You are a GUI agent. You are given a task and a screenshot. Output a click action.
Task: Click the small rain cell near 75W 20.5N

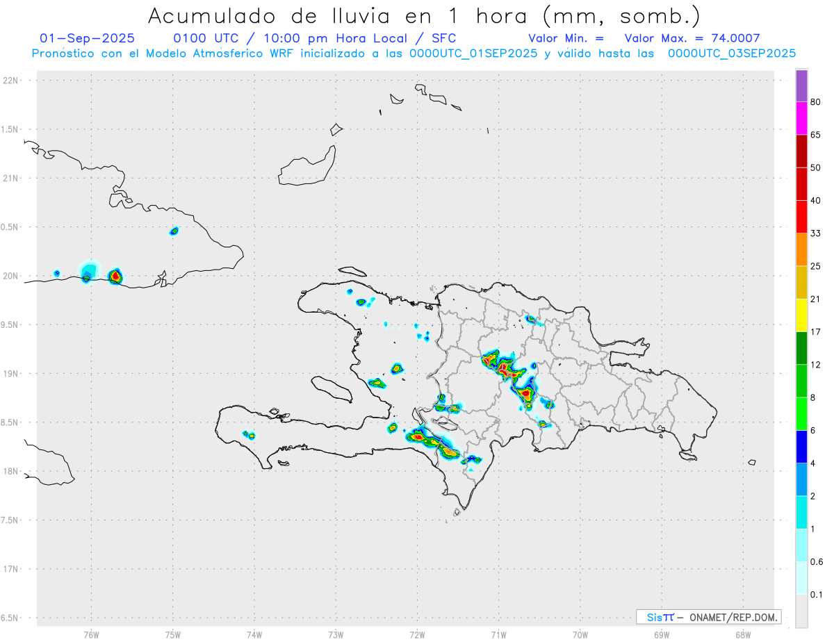pos(174,231)
